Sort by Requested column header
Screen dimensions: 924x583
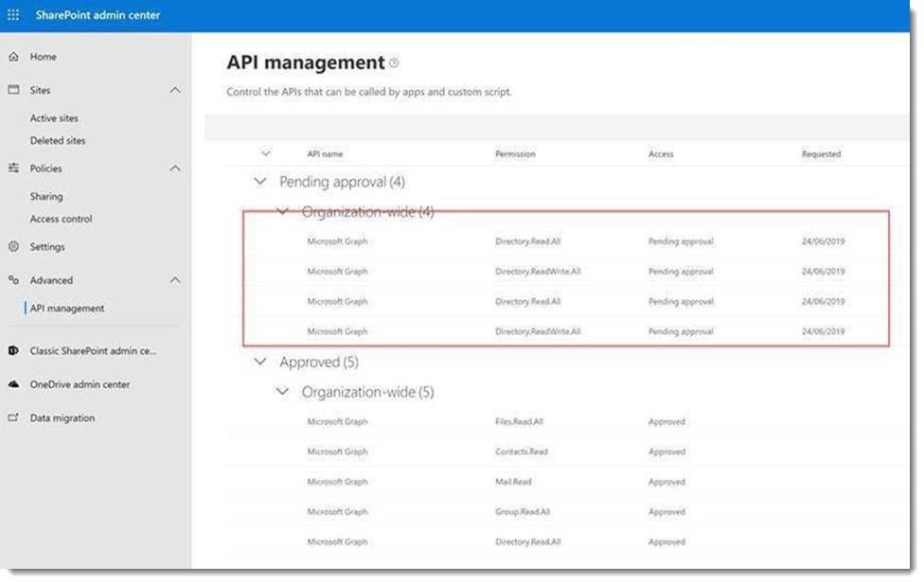click(821, 153)
